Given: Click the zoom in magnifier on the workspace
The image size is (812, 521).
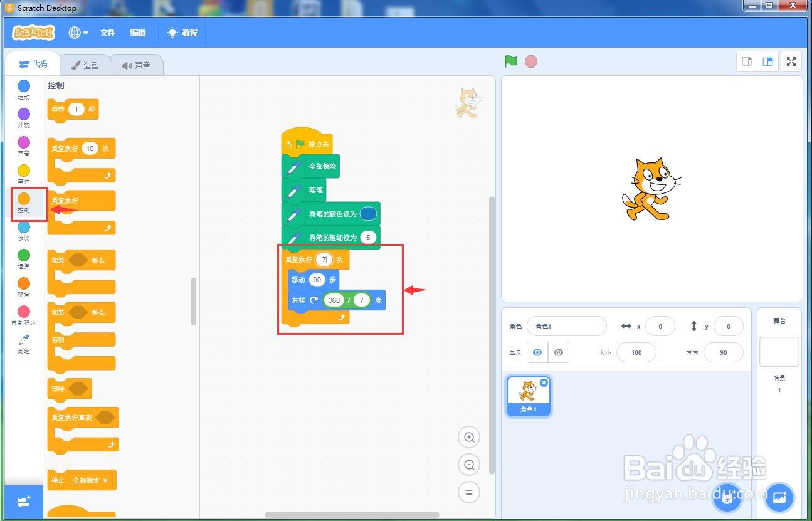Looking at the screenshot, I should coord(468,437).
